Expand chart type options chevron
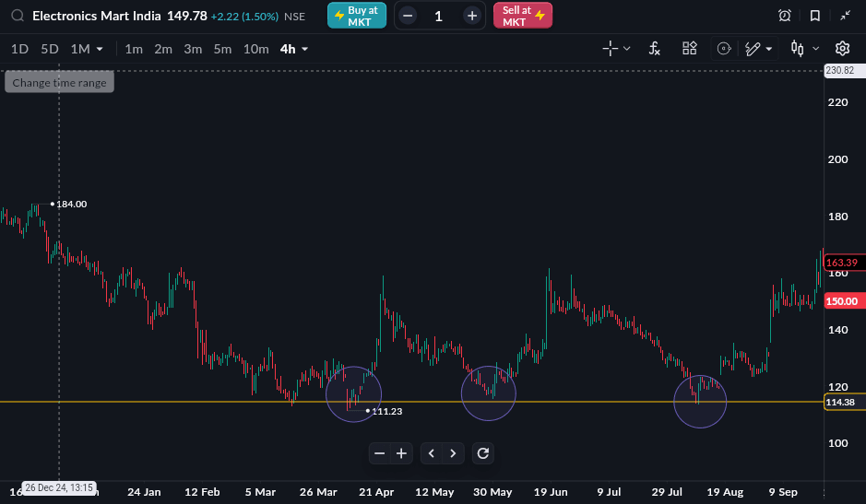 point(816,49)
